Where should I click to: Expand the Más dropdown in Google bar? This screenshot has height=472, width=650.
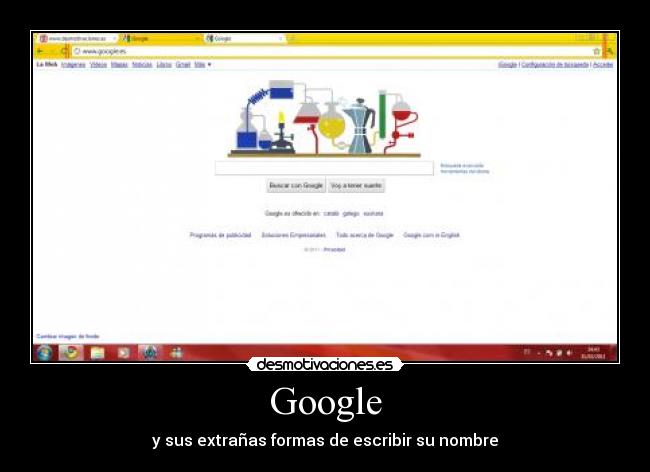click(203, 65)
